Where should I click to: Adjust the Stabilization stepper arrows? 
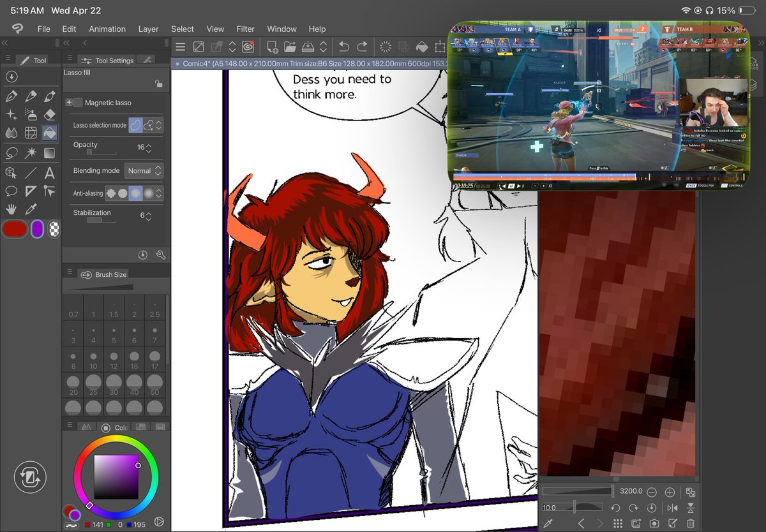pos(149,216)
